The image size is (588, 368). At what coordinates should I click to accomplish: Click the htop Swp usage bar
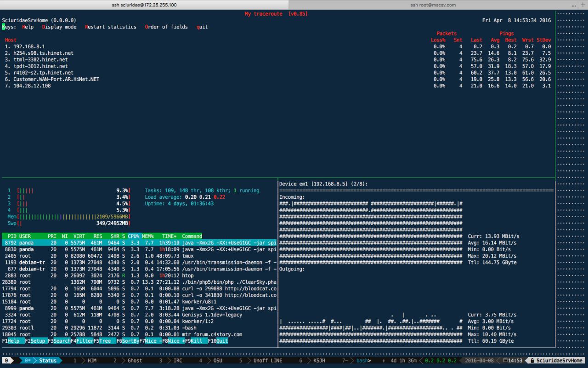click(x=69, y=223)
